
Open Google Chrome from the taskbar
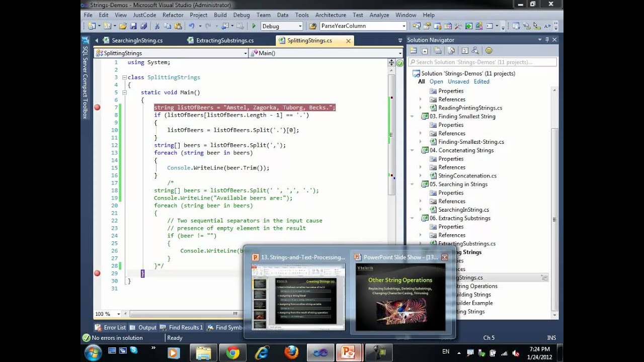pos(232,352)
